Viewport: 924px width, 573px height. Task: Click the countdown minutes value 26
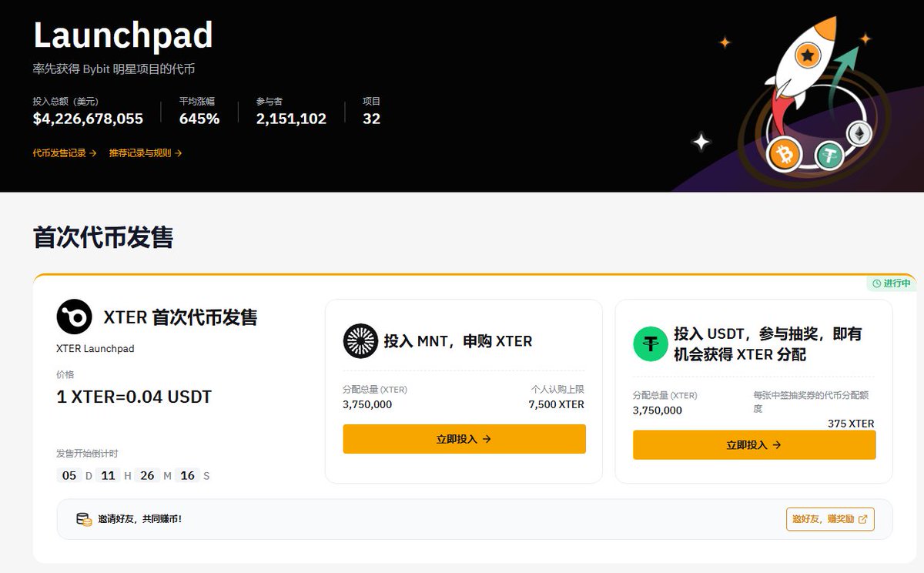(x=147, y=475)
